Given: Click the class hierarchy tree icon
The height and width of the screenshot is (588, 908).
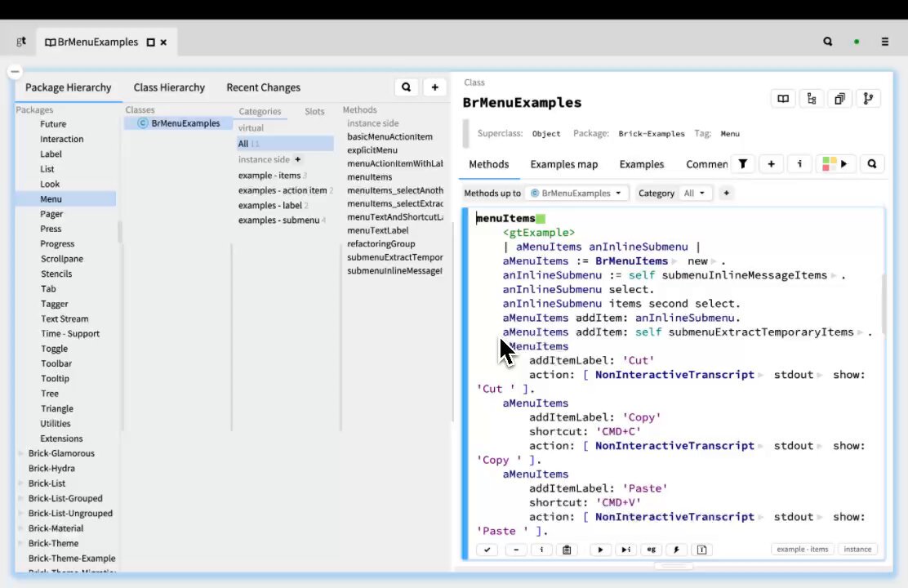Looking at the screenshot, I should tap(812, 99).
